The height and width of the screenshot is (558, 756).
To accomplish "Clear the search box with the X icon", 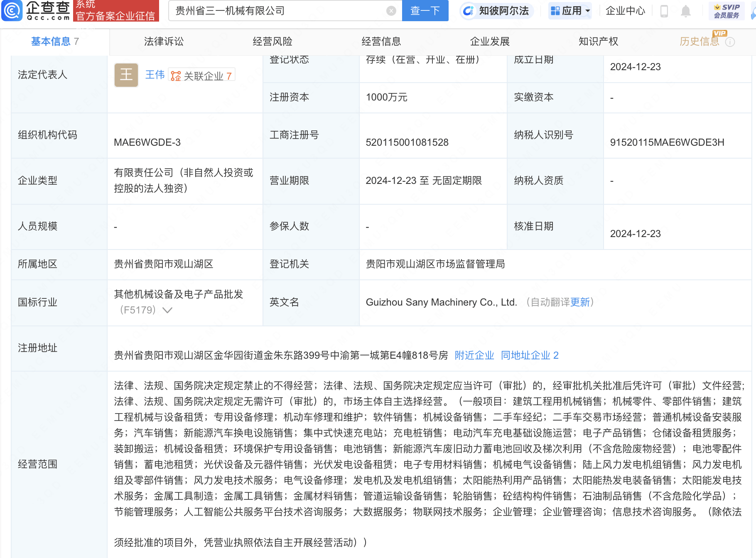I will point(391,11).
